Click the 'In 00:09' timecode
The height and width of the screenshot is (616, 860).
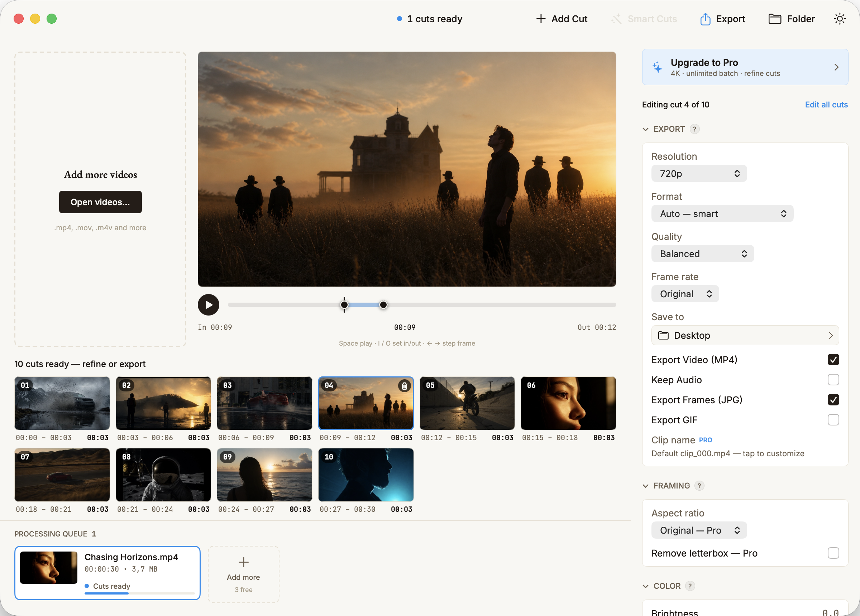coord(215,328)
